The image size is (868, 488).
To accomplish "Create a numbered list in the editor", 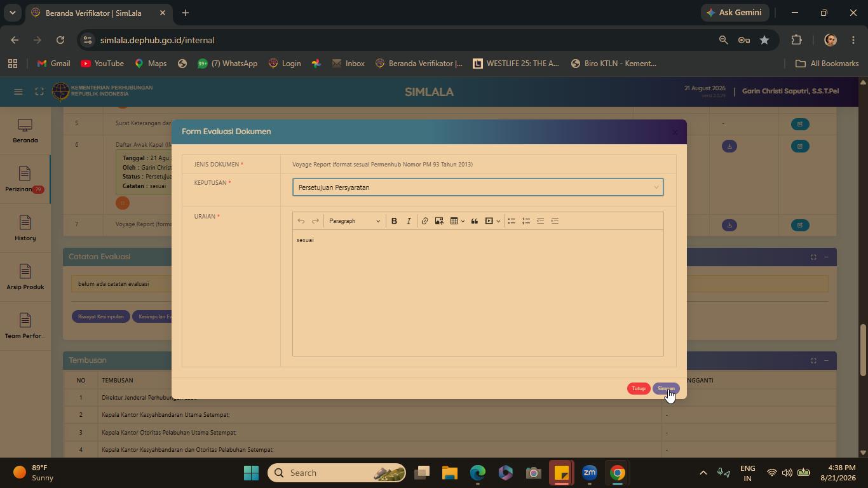I will [x=526, y=221].
